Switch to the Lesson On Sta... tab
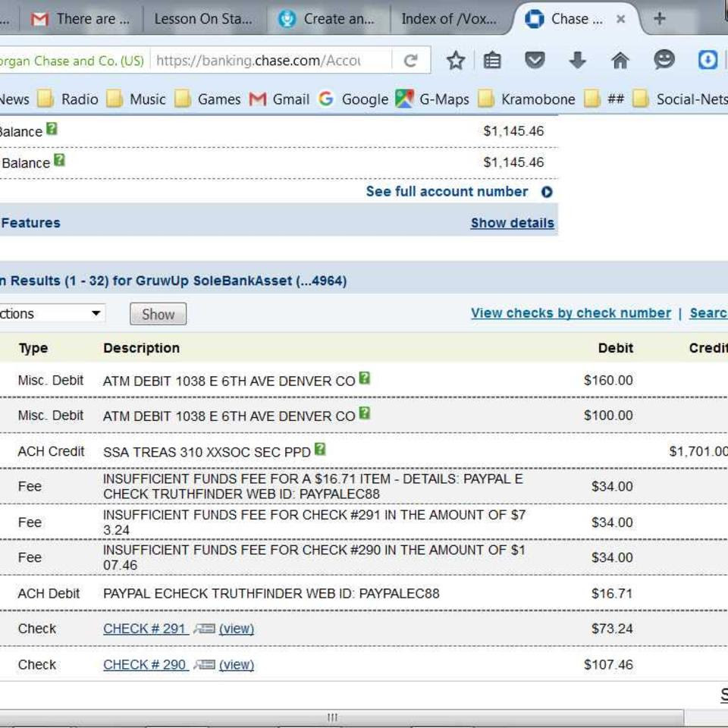Screen dimensions: 728x728 (204, 19)
